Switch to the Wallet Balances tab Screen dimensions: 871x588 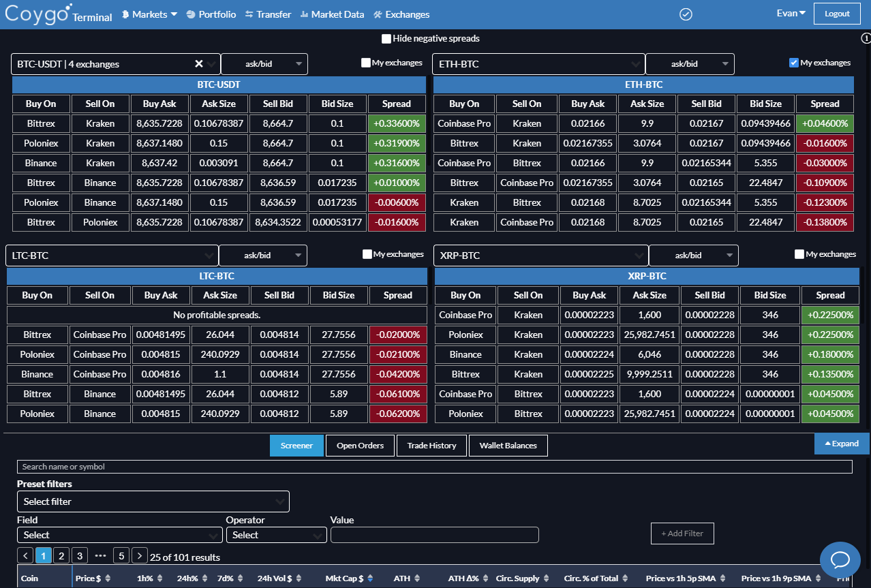(x=508, y=446)
